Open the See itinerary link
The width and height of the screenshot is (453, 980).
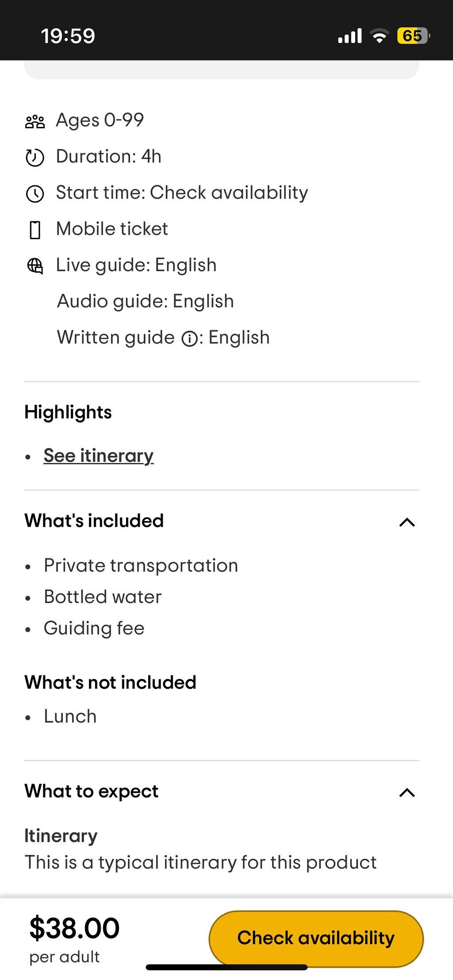pyautogui.click(x=99, y=456)
